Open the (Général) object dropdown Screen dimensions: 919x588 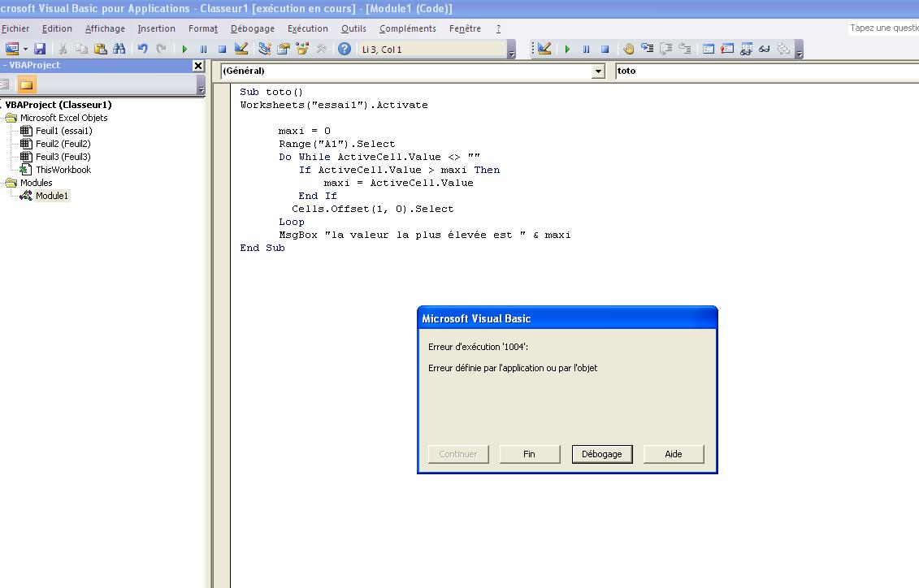point(598,71)
